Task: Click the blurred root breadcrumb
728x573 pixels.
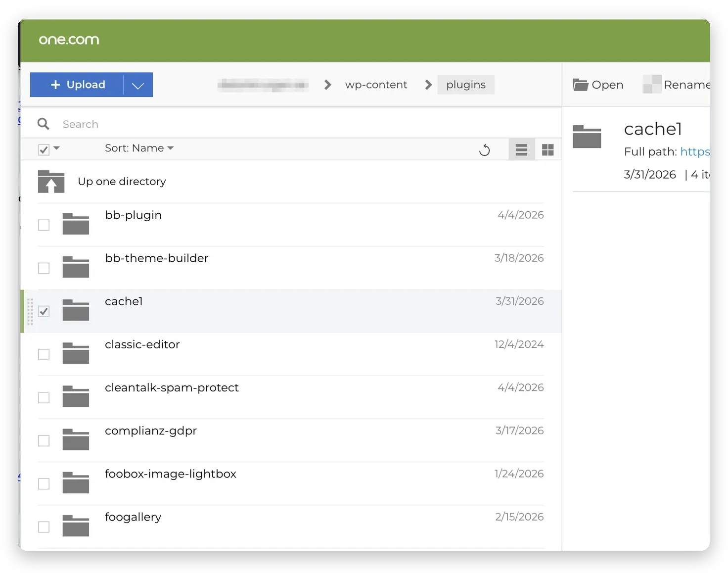Action: pos(263,85)
